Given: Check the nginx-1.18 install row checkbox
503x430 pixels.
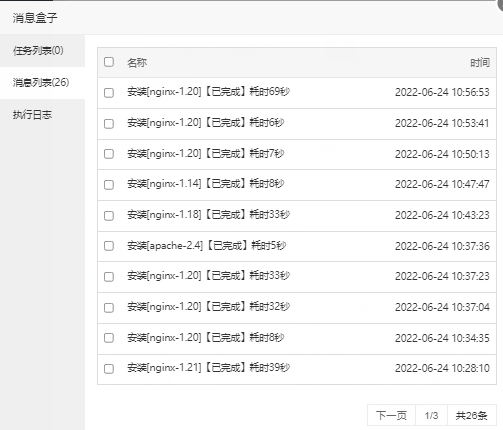Looking at the screenshot, I should (109, 215).
